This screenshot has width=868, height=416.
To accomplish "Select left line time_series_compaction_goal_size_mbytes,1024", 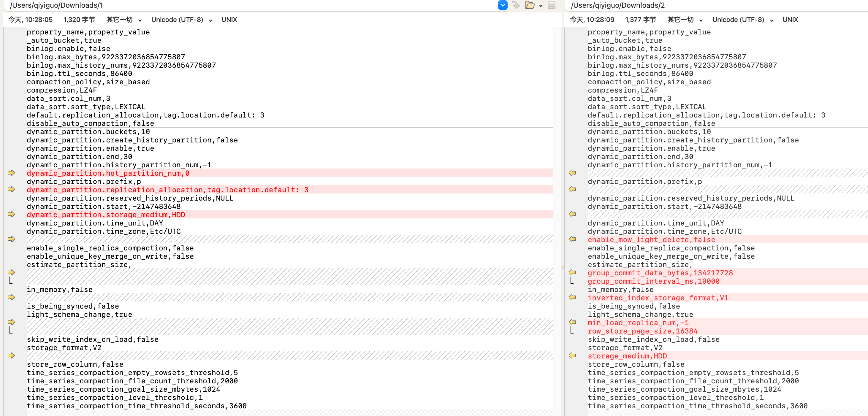I will (x=124, y=389).
